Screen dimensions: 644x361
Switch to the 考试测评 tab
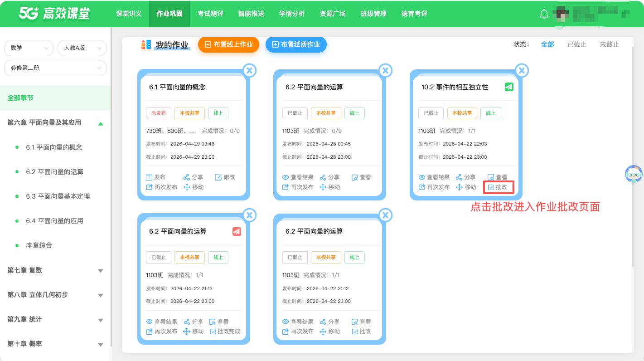pyautogui.click(x=210, y=14)
